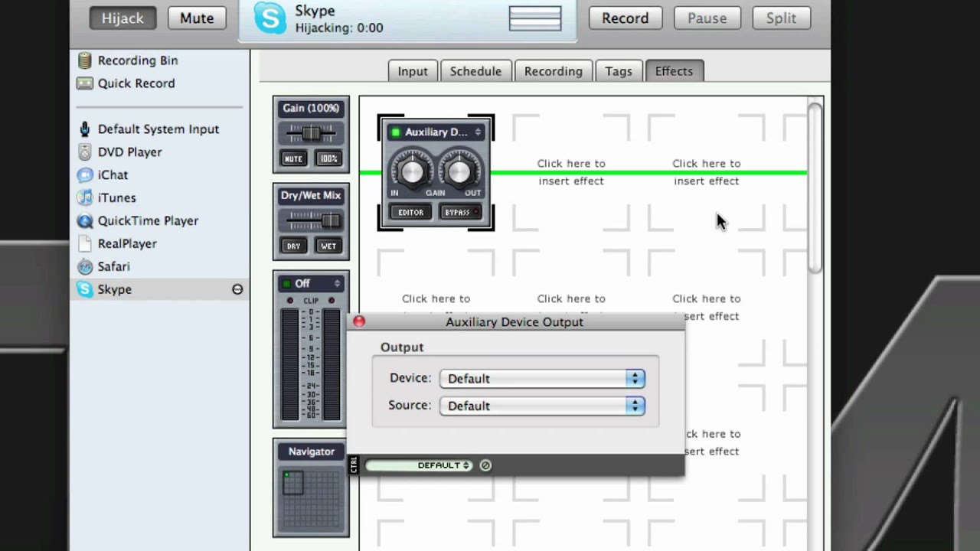The width and height of the screenshot is (980, 551).
Task: Click insert effect slot next to Auxiliary Device
Action: click(571, 172)
